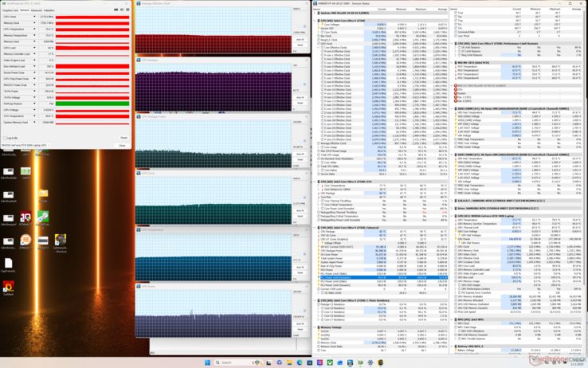Click the taskbar Search field

(227, 362)
